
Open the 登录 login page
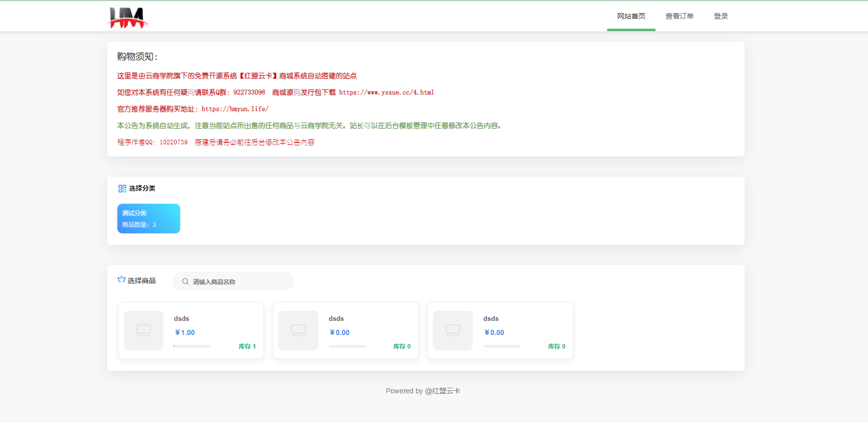pos(720,16)
